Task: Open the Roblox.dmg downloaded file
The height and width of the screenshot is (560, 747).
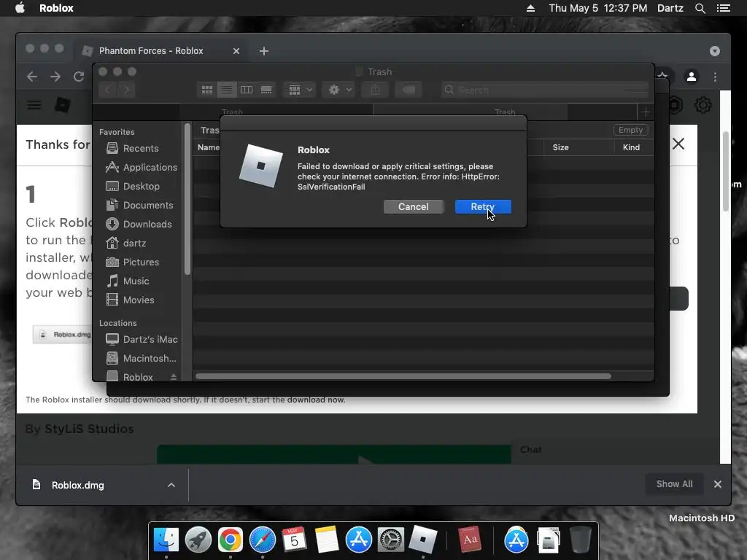Action: tap(77, 485)
